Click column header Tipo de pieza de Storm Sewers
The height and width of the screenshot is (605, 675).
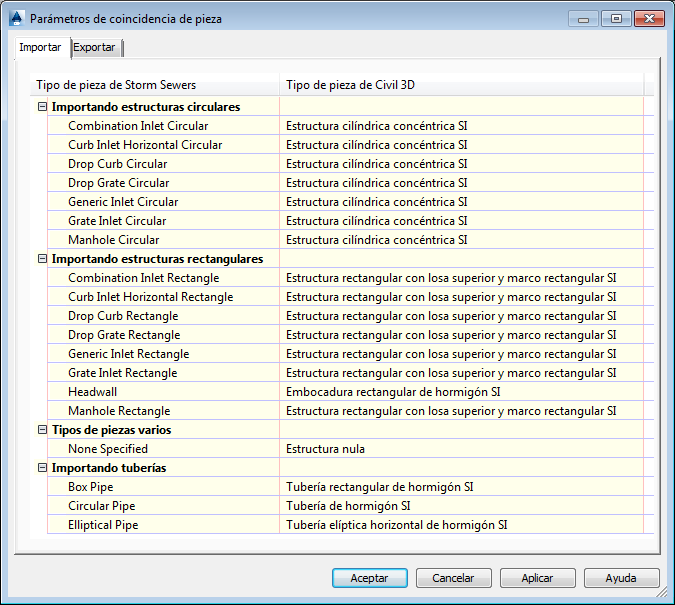tap(155, 85)
